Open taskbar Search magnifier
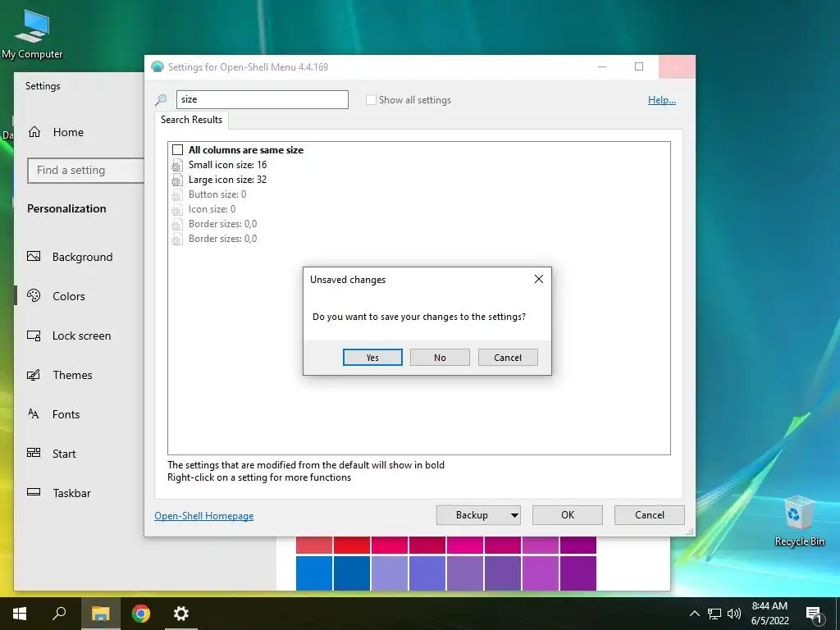Image resolution: width=840 pixels, height=630 pixels. (59, 614)
